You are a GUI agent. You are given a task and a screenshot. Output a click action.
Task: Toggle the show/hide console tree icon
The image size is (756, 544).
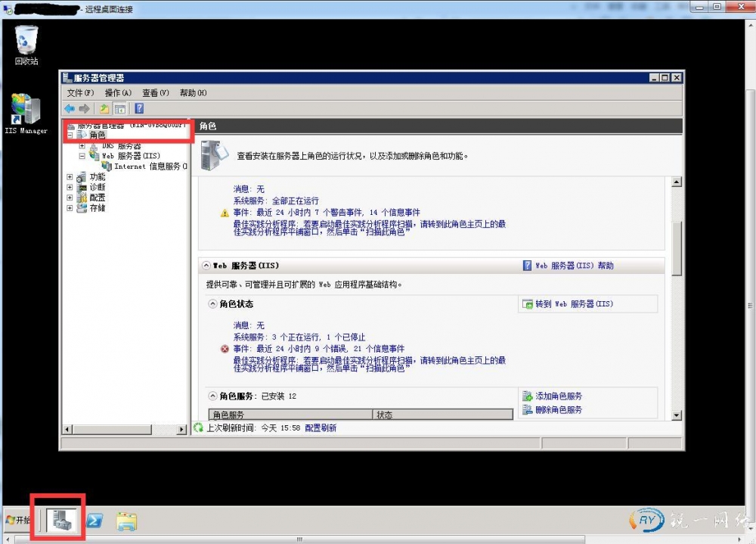119,108
